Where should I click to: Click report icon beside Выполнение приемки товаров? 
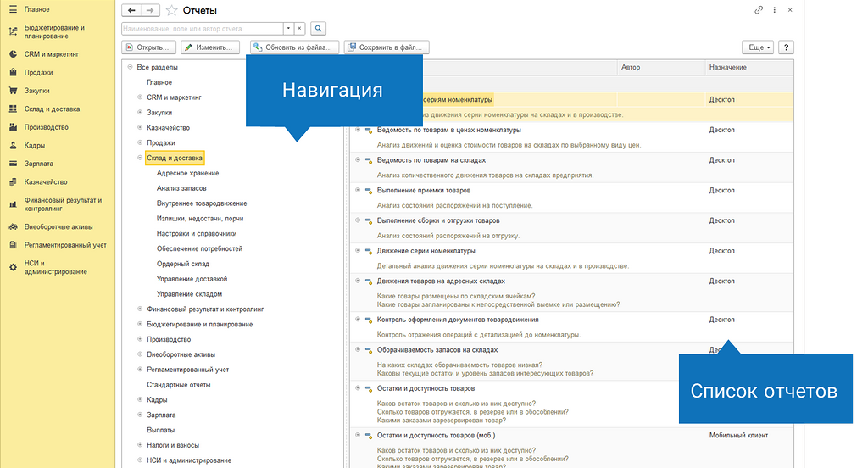pos(369,191)
